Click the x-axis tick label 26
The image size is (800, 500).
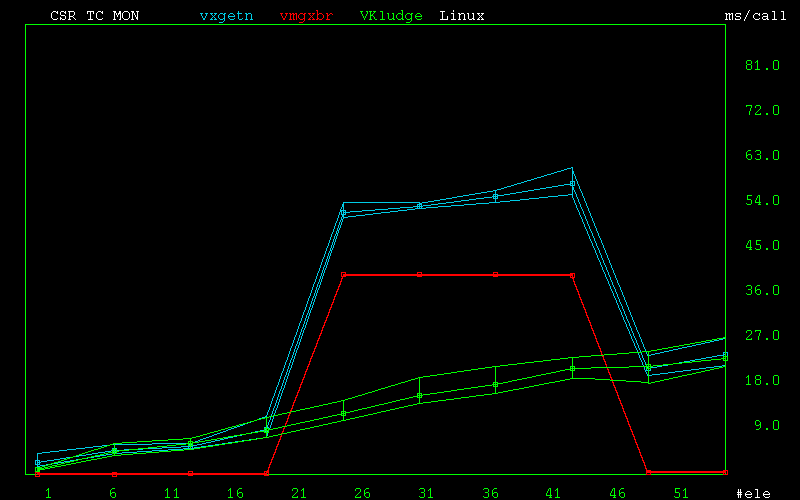pyautogui.click(x=362, y=493)
